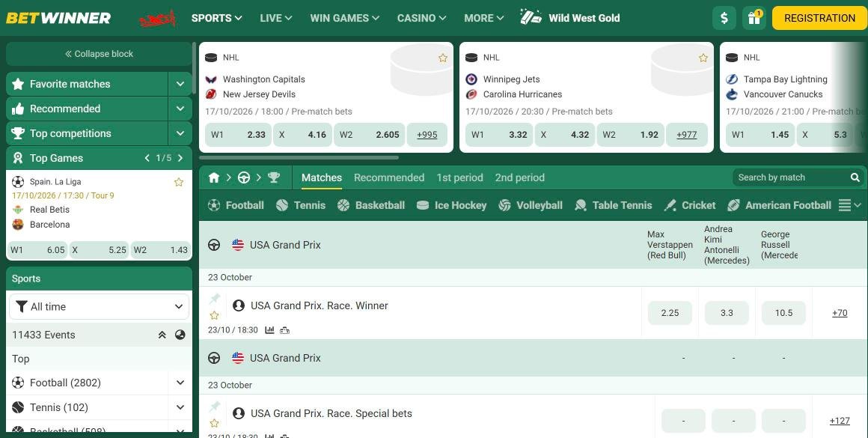Open the CASINO menu dropdown

tap(421, 18)
